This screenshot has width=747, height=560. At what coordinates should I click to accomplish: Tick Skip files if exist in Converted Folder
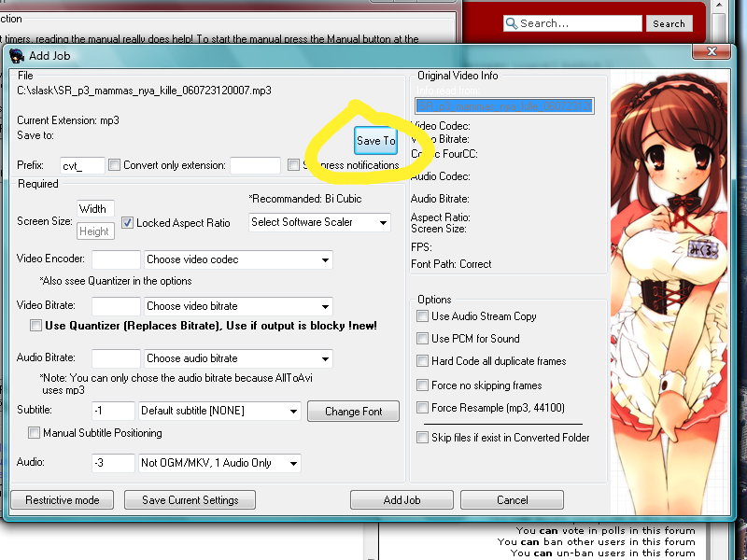coord(422,438)
